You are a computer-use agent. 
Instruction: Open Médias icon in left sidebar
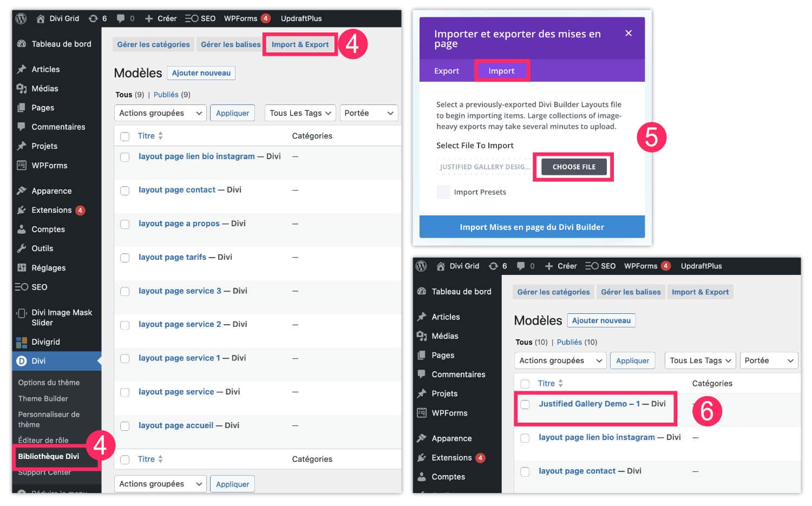tap(22, 88)
